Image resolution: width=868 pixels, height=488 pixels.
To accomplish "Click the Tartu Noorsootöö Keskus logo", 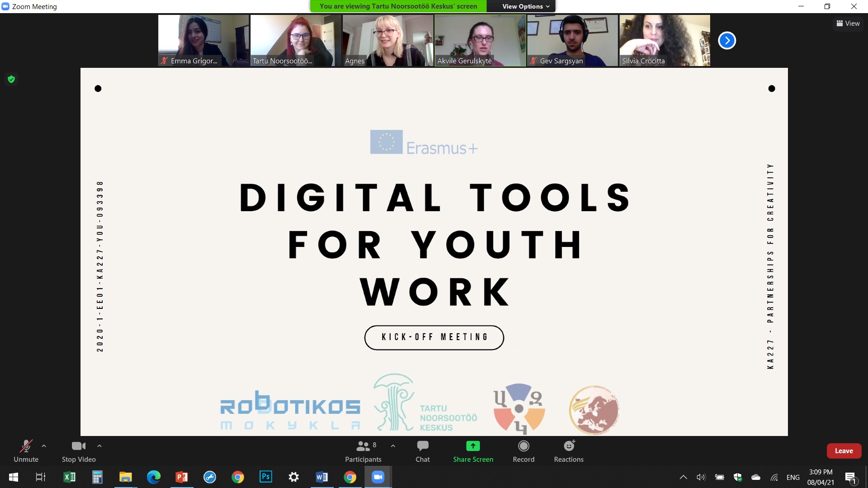I will tap(425, 403).
